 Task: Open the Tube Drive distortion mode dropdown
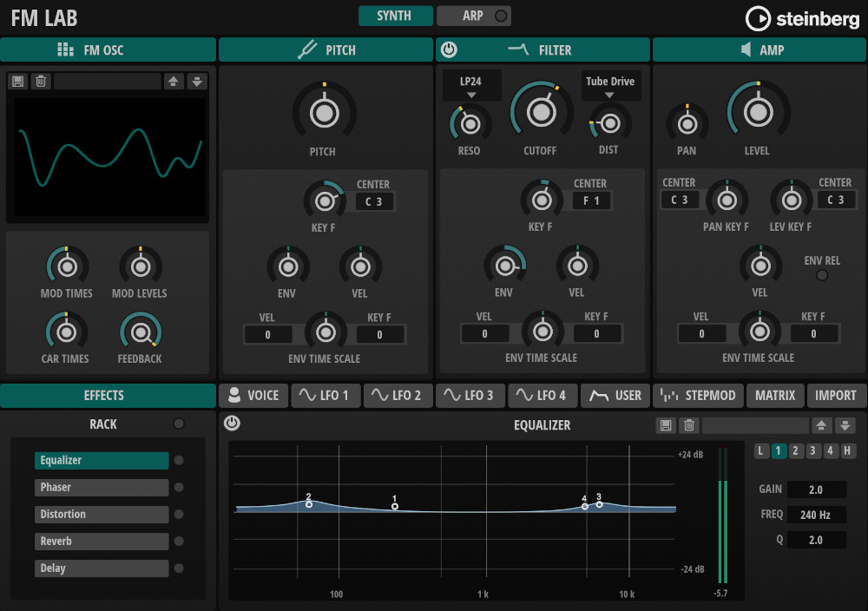click(x=610, y=85)
